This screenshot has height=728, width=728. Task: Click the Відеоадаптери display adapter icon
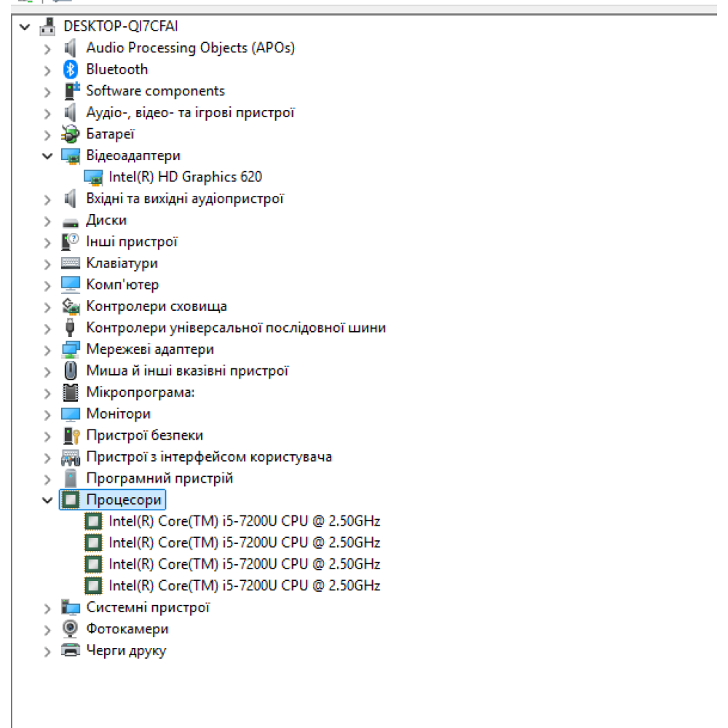pyautogui.click(x=71, y=156)
